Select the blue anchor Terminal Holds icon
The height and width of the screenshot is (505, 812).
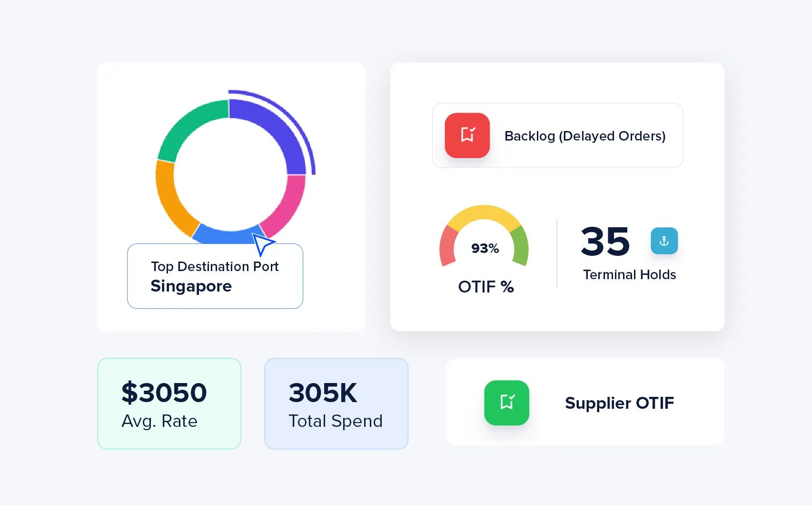click(664, 241)
